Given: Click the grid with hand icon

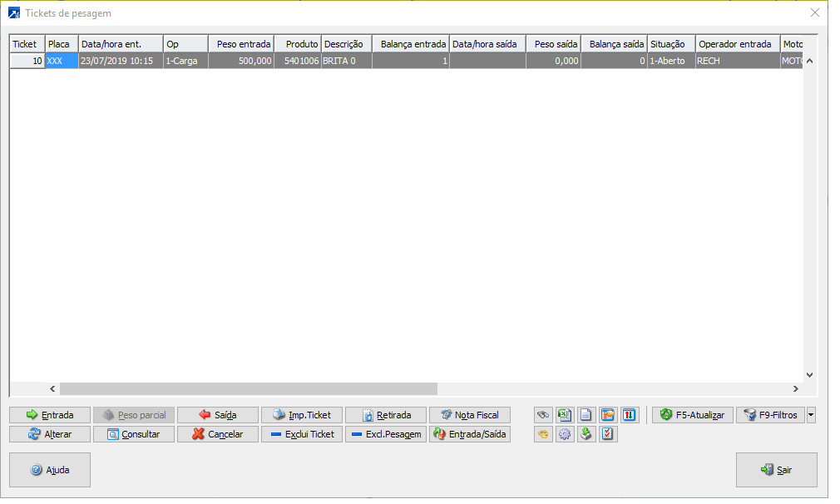Looking at the screenshot, I should (x=607, y=415).
